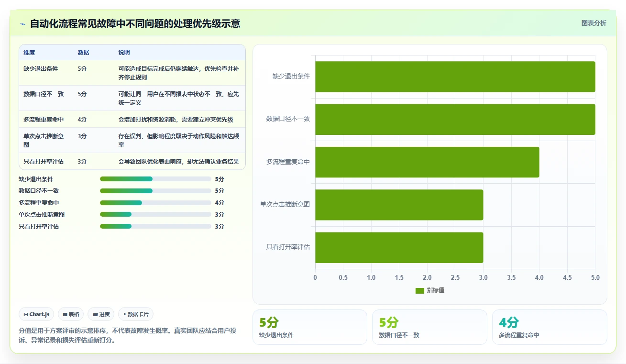Click the 0.5 tick on x-axis
The width and height of the screenshot is (626, 364).
tap(343, 277)
